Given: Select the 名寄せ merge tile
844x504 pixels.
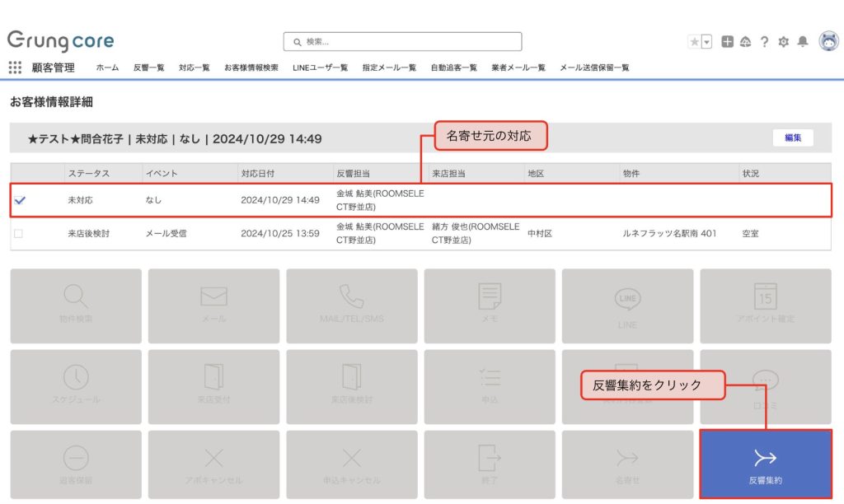Looking at the screenshot, I should 627,464.
